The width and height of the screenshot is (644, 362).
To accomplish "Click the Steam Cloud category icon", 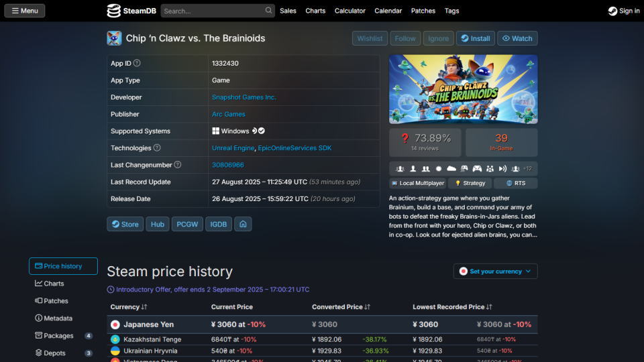I will point(451,169).
